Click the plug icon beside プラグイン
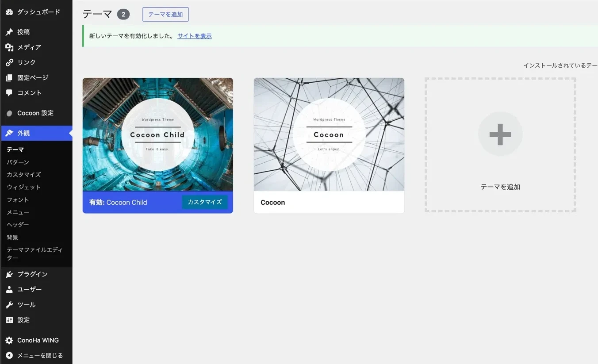Viewport: 598px width, 364px height. tap(9, 274)
